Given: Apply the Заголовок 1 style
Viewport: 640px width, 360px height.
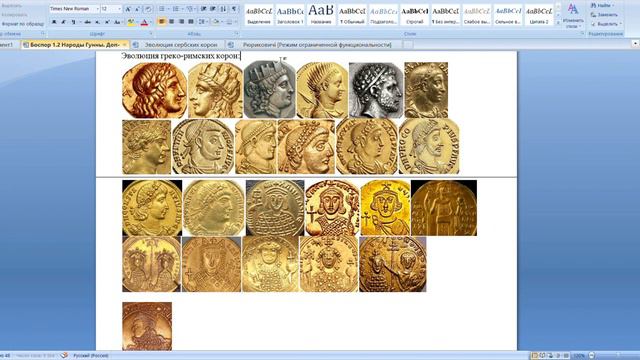Looking at the screenshot, I should coord(290,15).
